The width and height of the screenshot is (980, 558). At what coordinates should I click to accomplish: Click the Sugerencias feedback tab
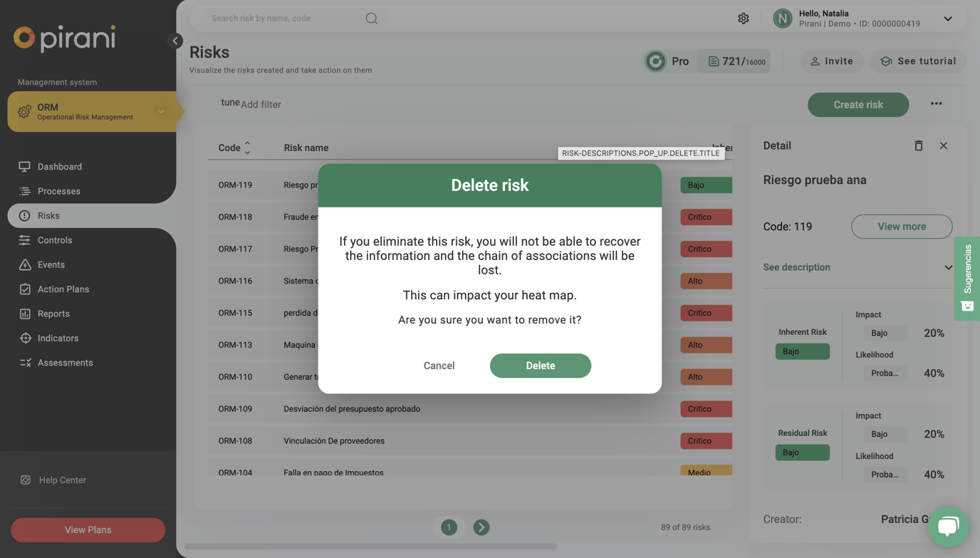[967, 278]
